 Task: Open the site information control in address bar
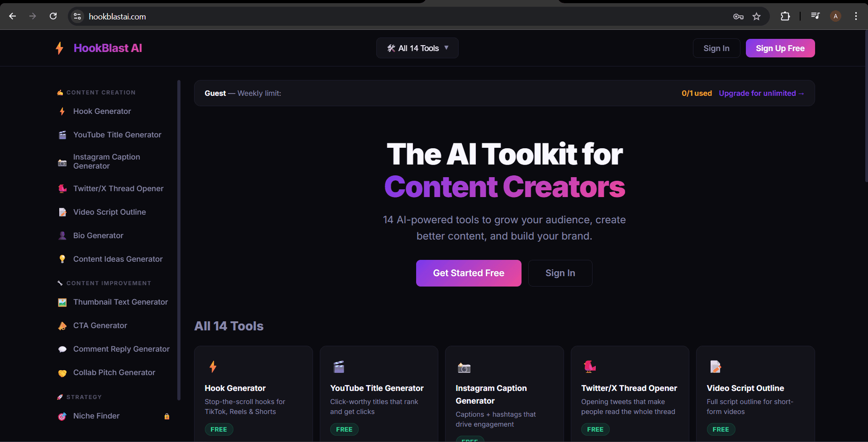pyautogui.click(x=77, y=16)
